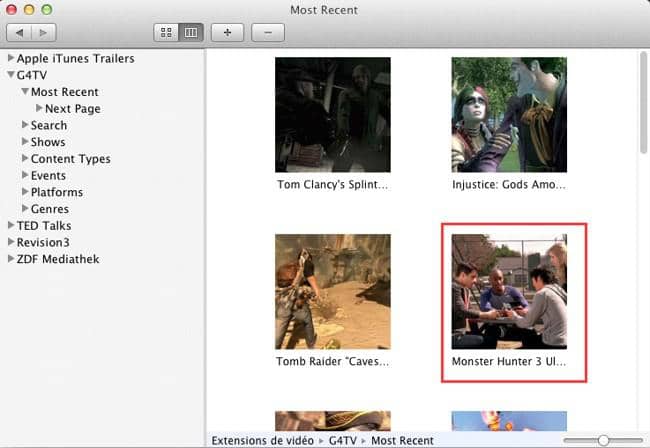Click the plus toolbar button
The image size is (650, 448).
click(x=227, y=32)
